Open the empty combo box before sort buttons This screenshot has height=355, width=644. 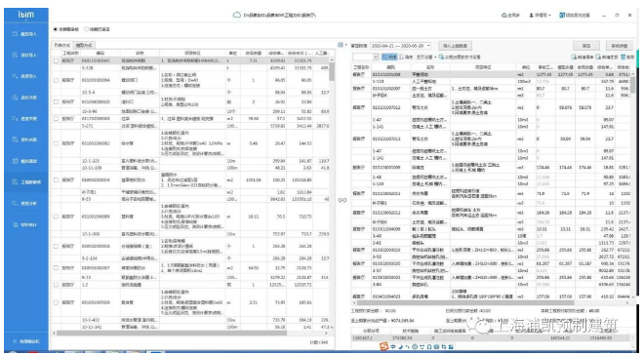pyautogui.click(x=365, y=57)
